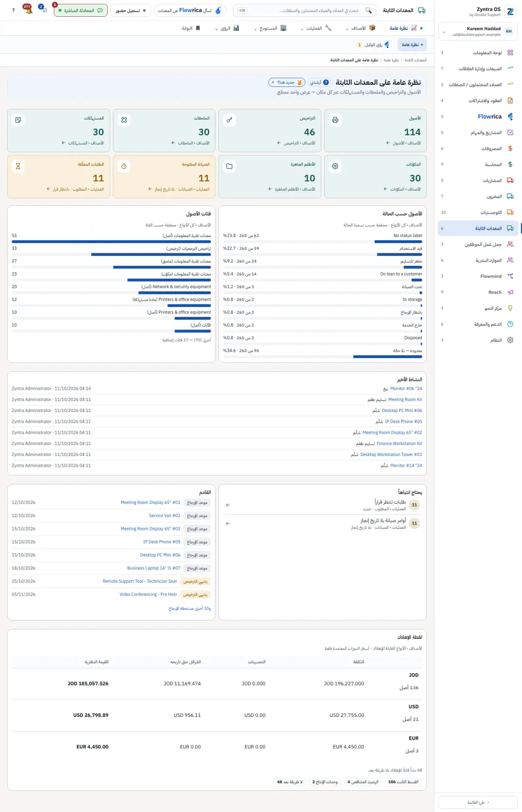Collapse the sidebar with طيّ القائمة
The height and width of the screenshot is (812, 522).
click(478, 802)
